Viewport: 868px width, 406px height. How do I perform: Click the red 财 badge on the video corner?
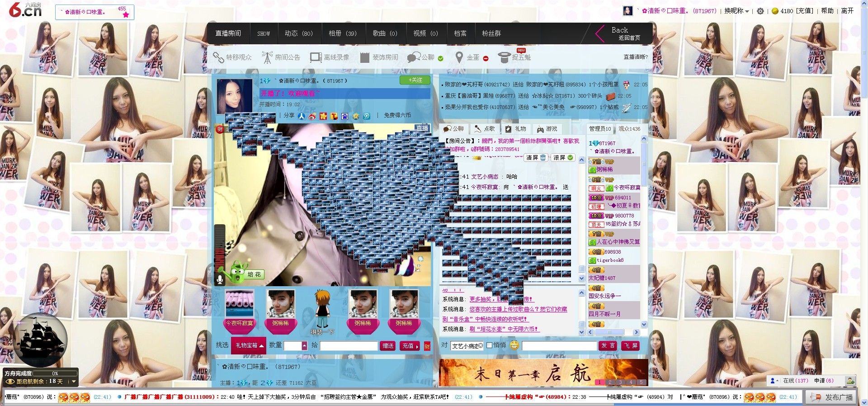(220, 129)
